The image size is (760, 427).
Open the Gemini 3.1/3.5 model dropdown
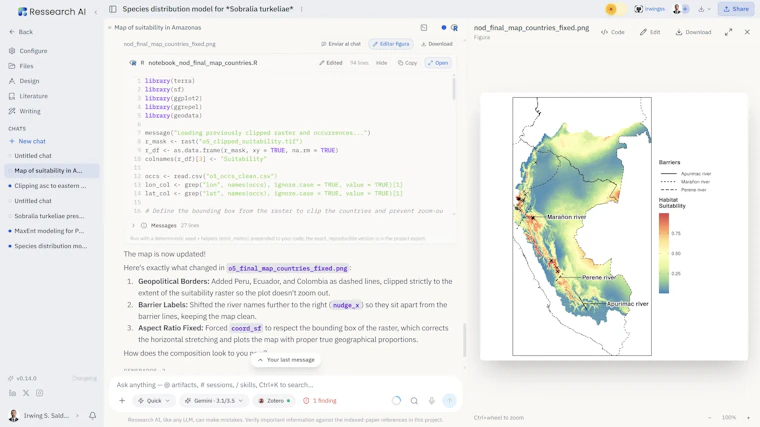pos(213,401)
